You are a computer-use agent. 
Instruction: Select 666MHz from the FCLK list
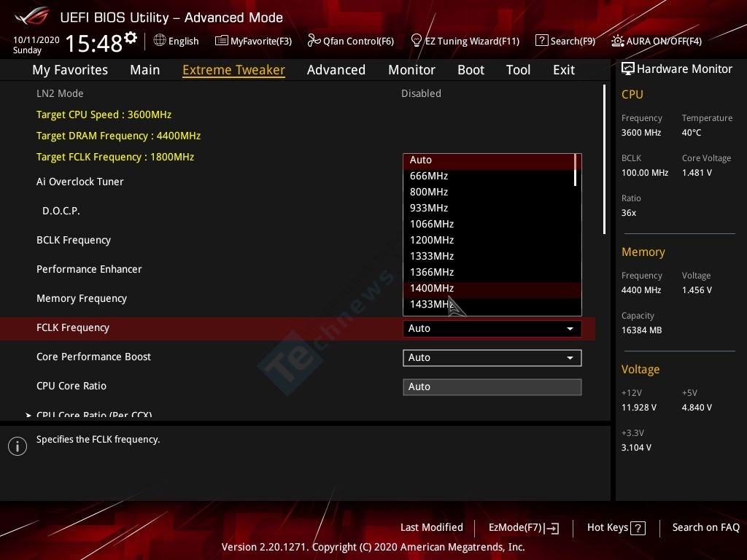coord(489,176)
